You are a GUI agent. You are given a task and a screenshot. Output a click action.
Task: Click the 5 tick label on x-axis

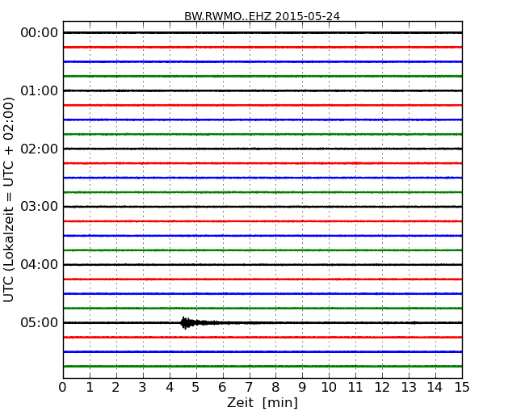click(x=195, y=388)
